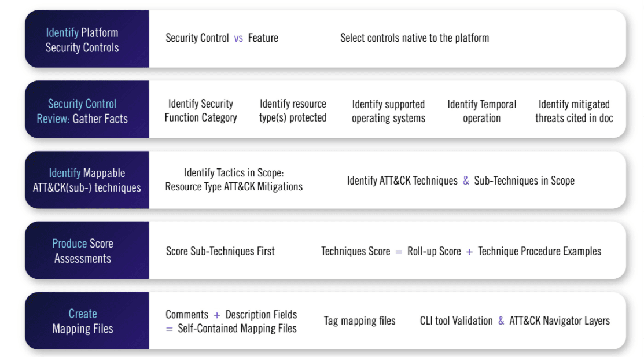Click 'Score Sub-Techniques First'
This screenshot has width=644, height=357.
point(220,252)
